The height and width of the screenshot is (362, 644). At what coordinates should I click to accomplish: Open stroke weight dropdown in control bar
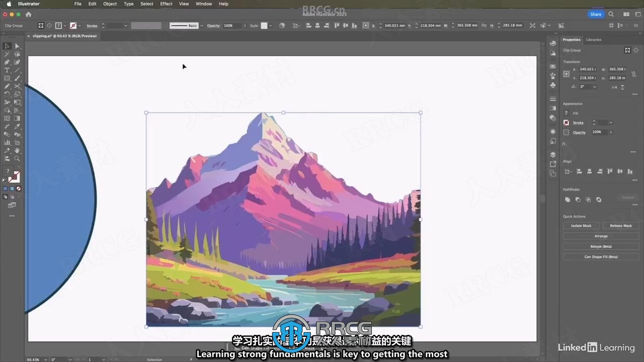point(126,26)
